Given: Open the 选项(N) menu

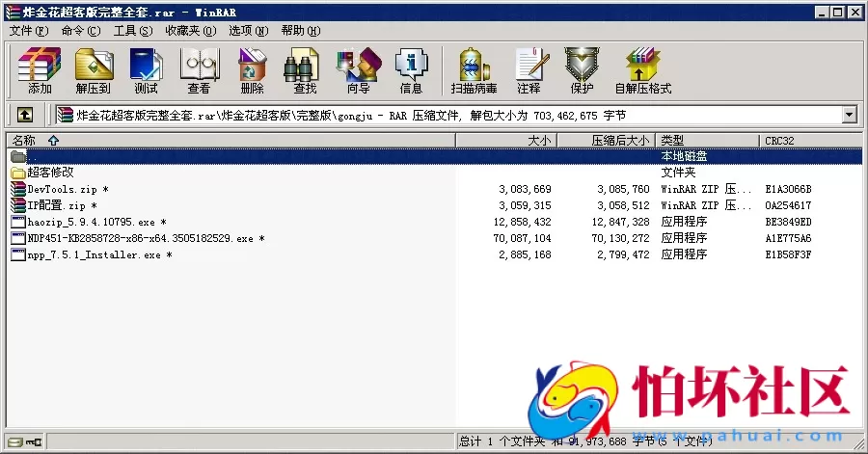Looking at the screenshot, I should point(249,31).
